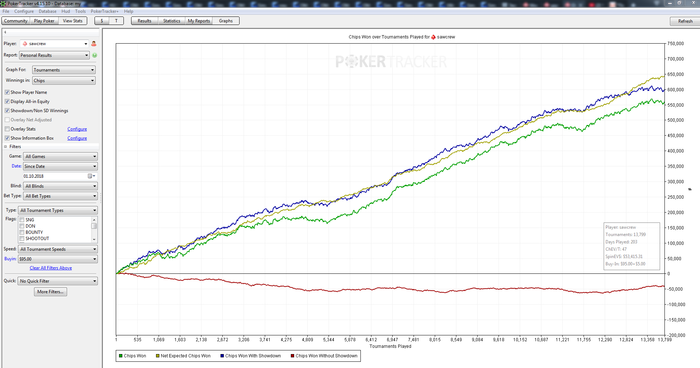Tick the Overlay Net Adjusted checkbox

tap(7, 120)
